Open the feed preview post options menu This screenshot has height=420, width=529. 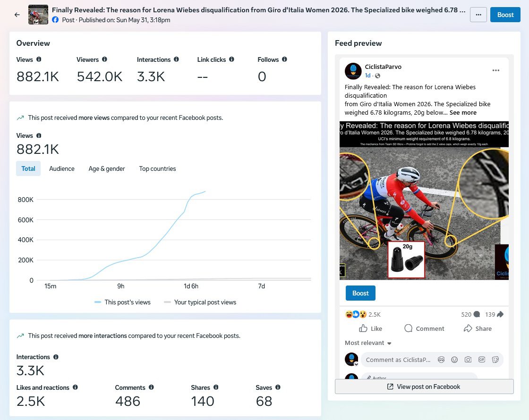click(x=495, y=70)
